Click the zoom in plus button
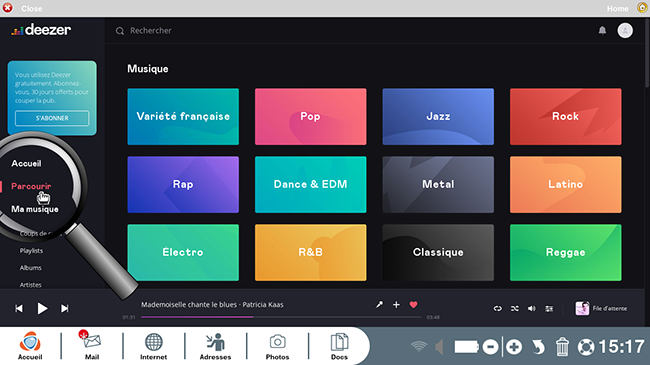 pos(514,347)
